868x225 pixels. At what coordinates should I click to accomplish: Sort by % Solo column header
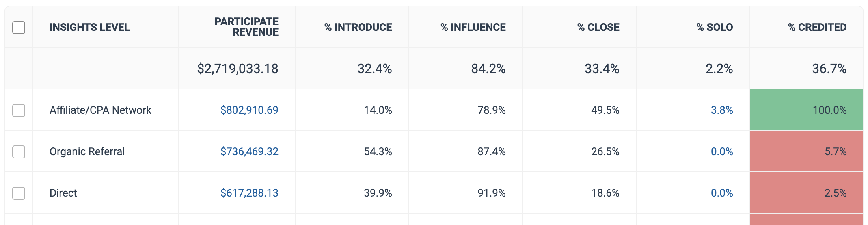pyautogui.click(x=715, y=27)
